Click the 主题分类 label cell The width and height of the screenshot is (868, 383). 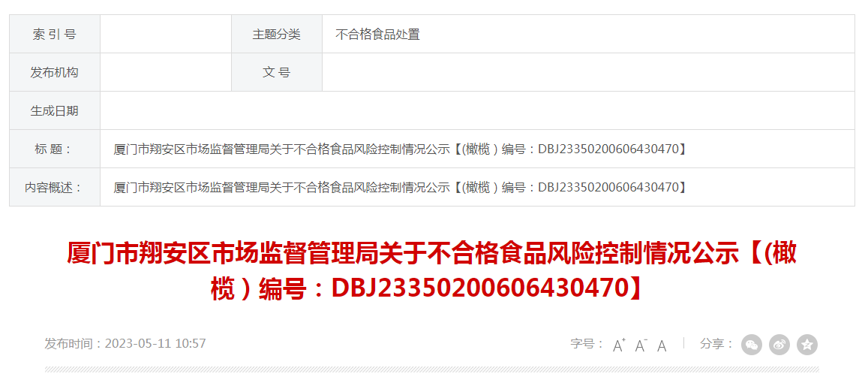[x=277, y=35]
